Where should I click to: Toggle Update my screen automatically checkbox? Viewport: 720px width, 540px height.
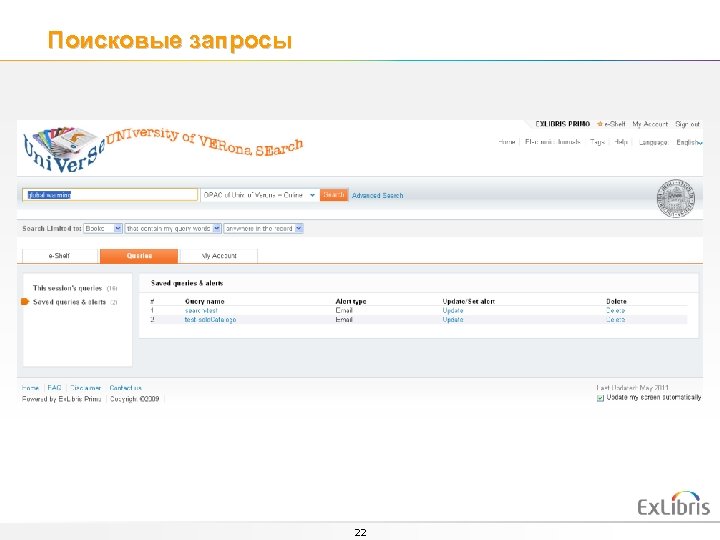tap(600, 398)
